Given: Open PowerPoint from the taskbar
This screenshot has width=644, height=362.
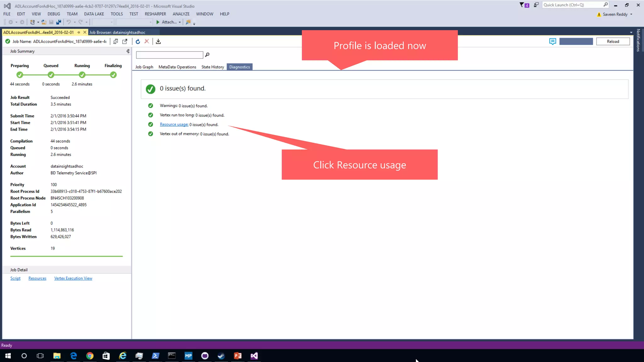Looking at the screenshot, I should [238, 356].
